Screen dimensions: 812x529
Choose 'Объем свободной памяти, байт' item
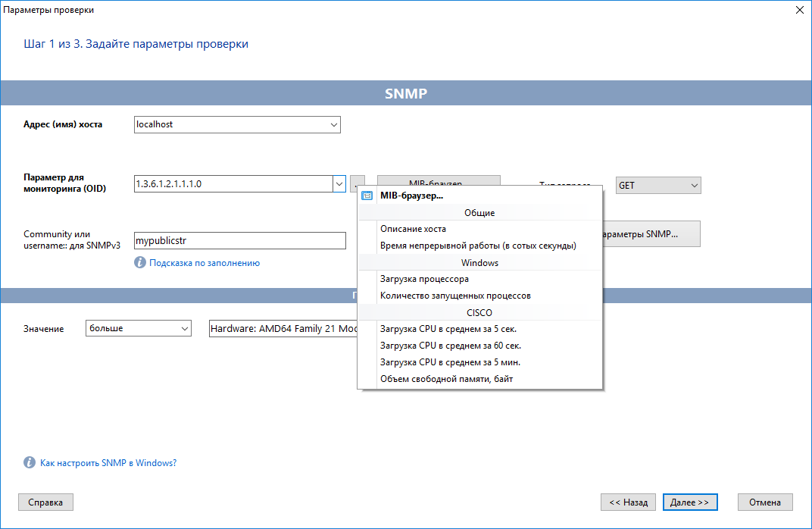pyautogui.click(x=446, y=379)
